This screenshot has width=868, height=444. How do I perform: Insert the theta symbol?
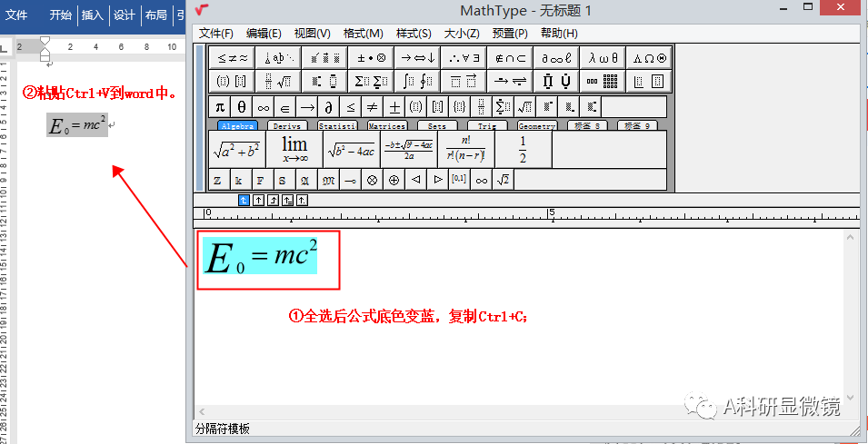(242, 107)
